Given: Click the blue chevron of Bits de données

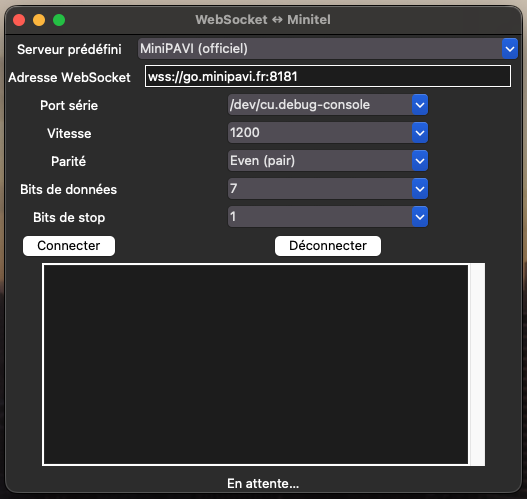Looking at the screenshot, I should (420, 189).
